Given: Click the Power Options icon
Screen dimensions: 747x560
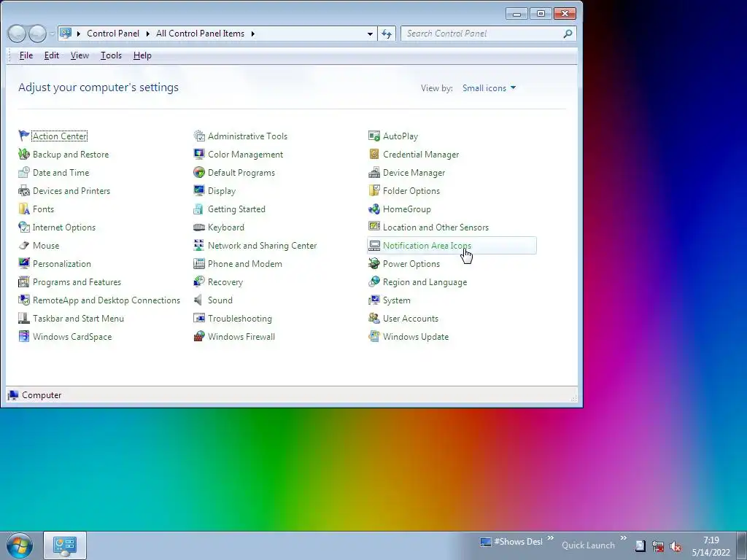Looking at the screenshot, I should 374,263.
